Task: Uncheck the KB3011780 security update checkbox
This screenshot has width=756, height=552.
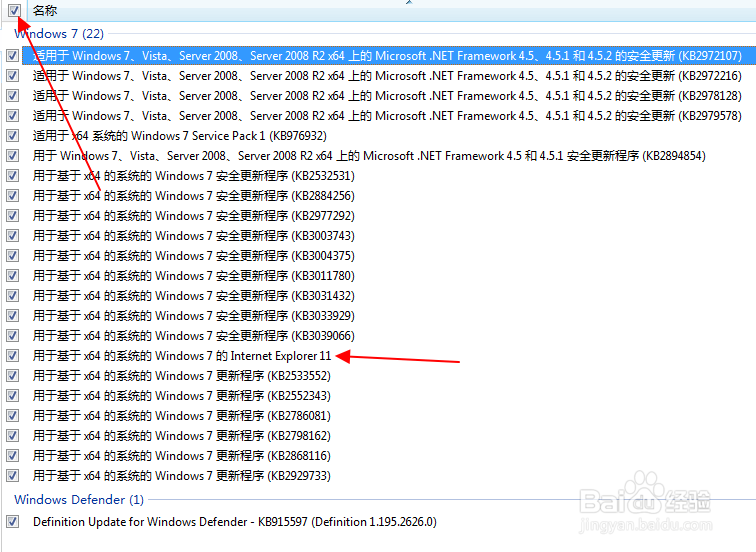Action: [x=13, y=276]
